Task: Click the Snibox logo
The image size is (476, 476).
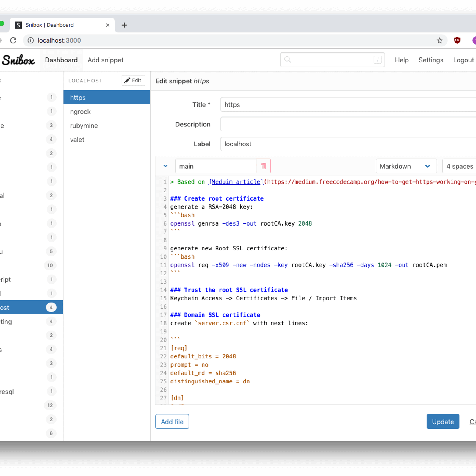Action: click(x=18, y=60)
